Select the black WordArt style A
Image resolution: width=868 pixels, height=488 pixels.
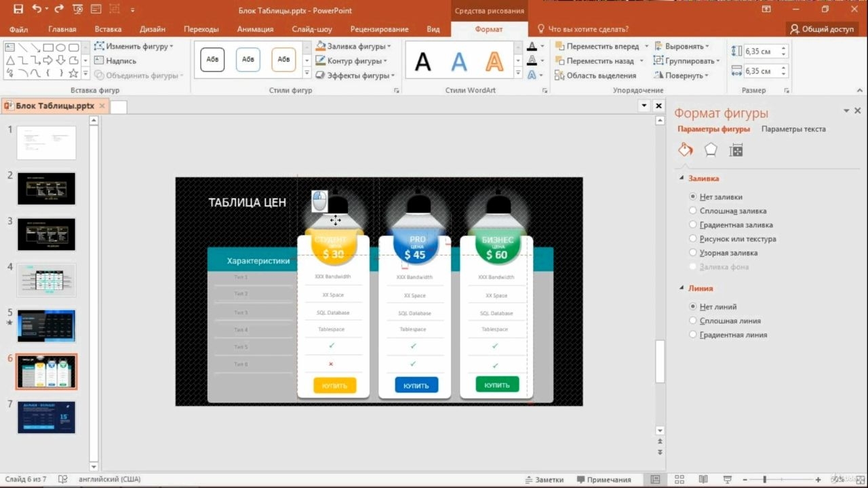click(422, 62)
